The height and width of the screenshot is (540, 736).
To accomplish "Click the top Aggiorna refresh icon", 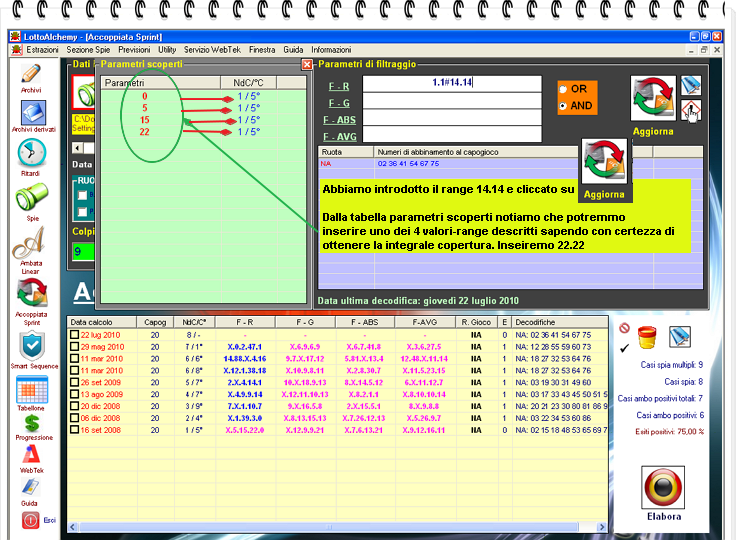I will [653, 99].
